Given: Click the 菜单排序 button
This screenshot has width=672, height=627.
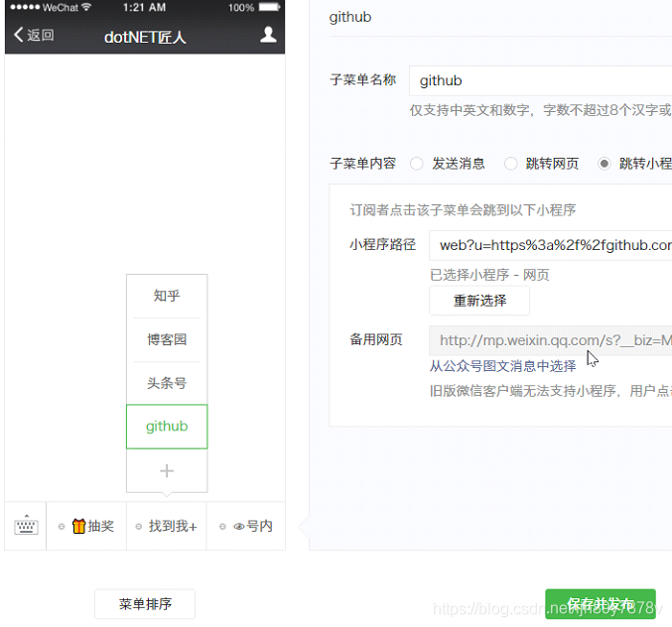Looking at the screenshot, I should pyautogui.click(x=145, y=604).
